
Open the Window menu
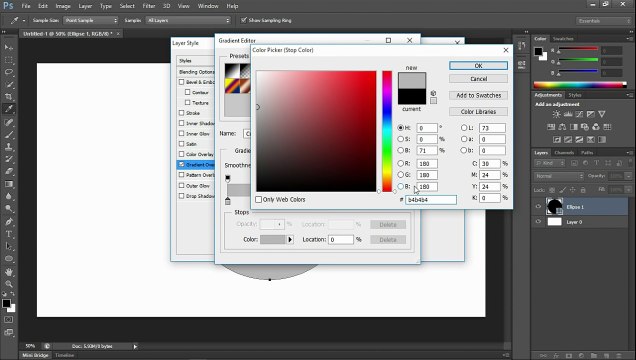point(208,6)
